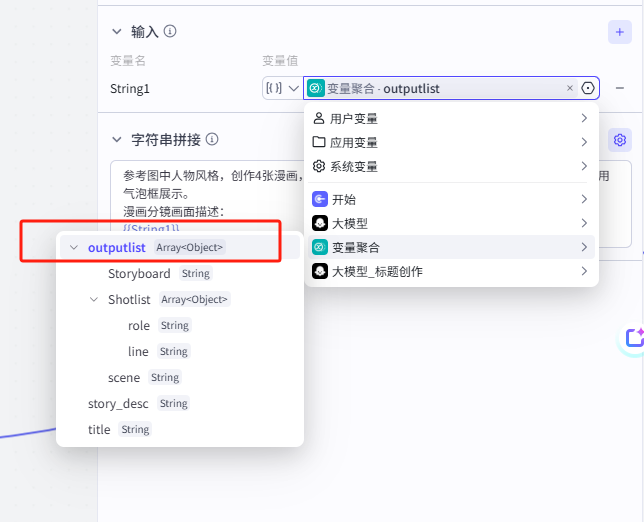This screenshot has width=644, height=522.
Task: Select outputlist Array<Object> variable
Action: (180, 247)
